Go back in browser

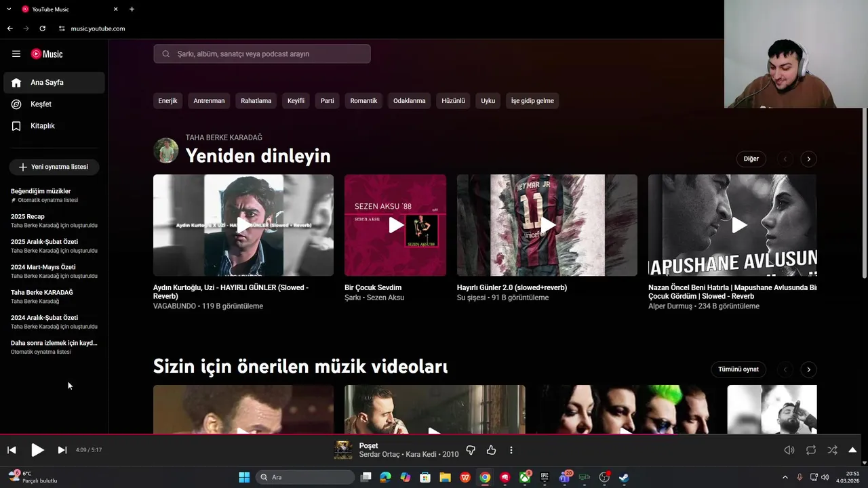(9, 28)
